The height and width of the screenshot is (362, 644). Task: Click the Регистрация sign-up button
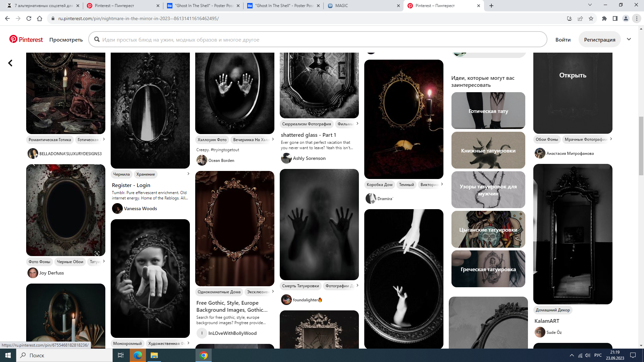599,40
